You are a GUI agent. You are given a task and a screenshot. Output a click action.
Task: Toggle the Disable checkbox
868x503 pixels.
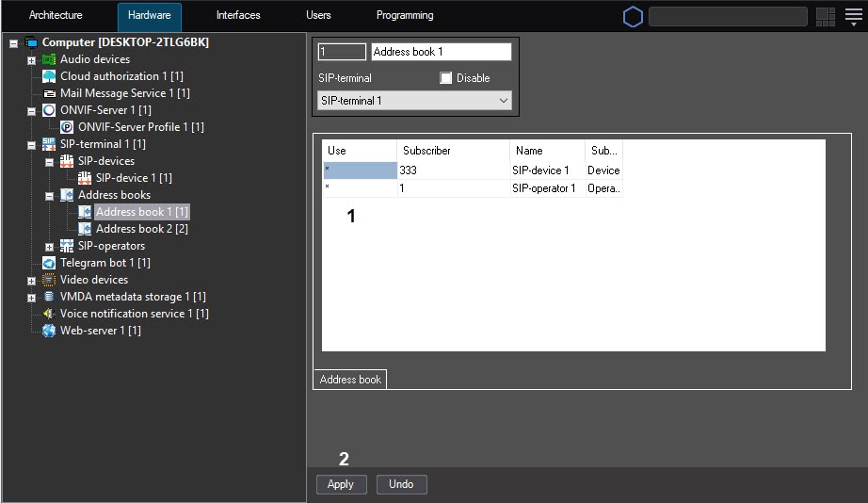coord(446,78)
